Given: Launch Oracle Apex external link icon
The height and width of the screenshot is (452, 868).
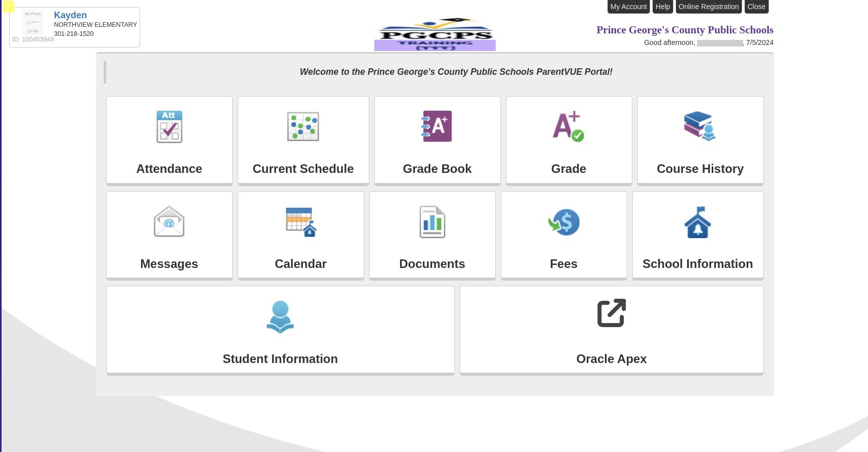Looking at the screenshot, I should 612,313.
